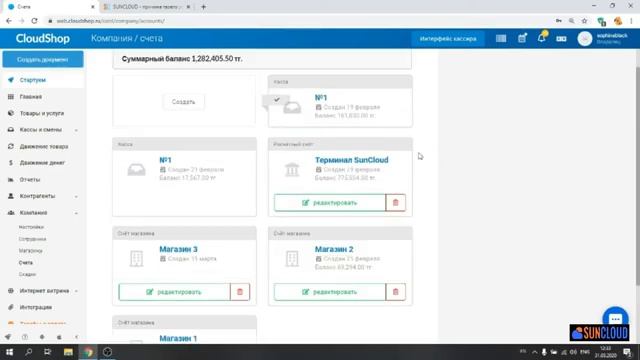Delete the Терминал SunCloud account
640x360 pixels.
(396, 202)
